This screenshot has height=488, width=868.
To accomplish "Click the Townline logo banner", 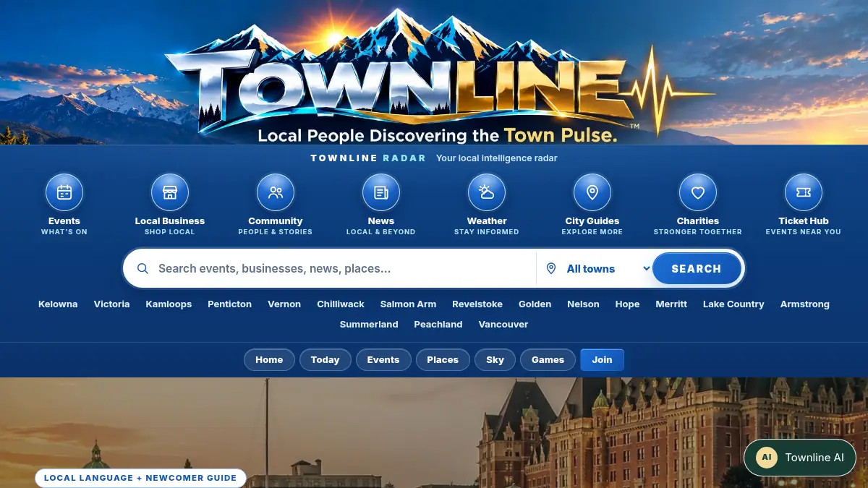I will click(x=434, y=72).
